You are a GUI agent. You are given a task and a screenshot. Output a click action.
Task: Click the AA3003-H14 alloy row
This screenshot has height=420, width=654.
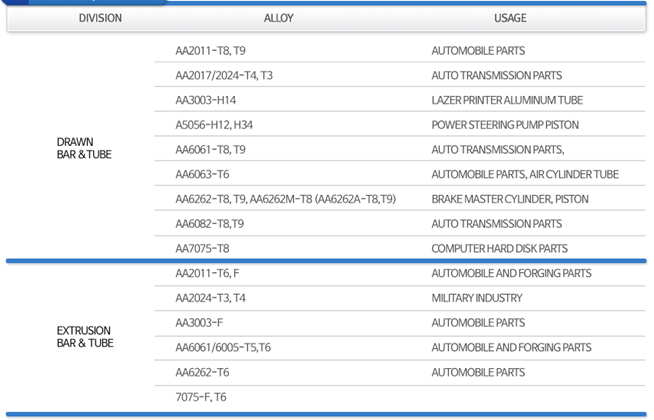pos(206,101)
